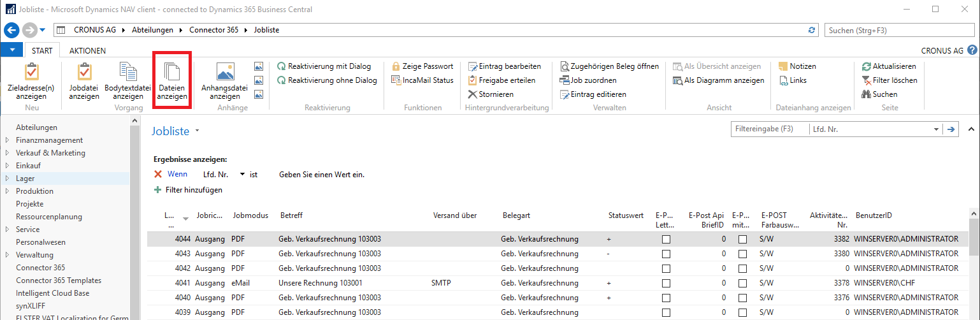Click the refresh icon in the address bar
Image resolution: width=980 pixels, height=320 pixels.
811,30
